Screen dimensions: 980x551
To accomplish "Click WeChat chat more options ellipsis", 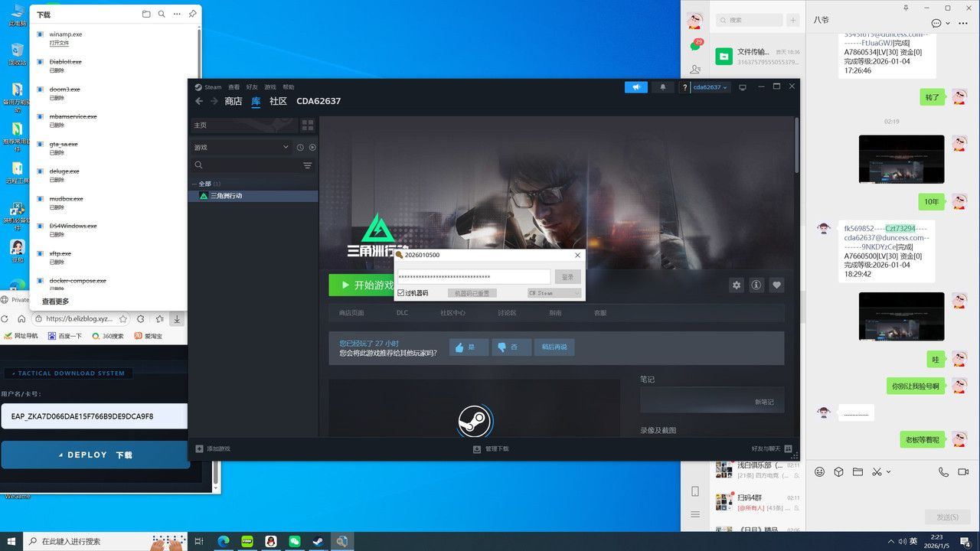I will 963,23.
